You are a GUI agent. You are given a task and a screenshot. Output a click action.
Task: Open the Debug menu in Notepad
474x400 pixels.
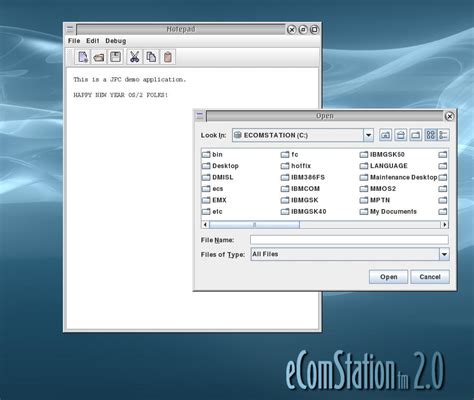coord(116,41)
